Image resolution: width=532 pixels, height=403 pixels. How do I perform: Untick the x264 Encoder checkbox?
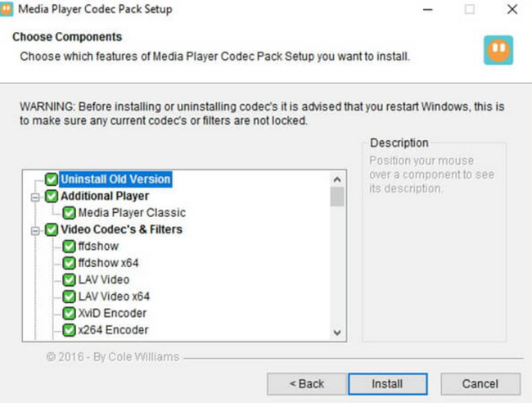[x=69, y=330]
